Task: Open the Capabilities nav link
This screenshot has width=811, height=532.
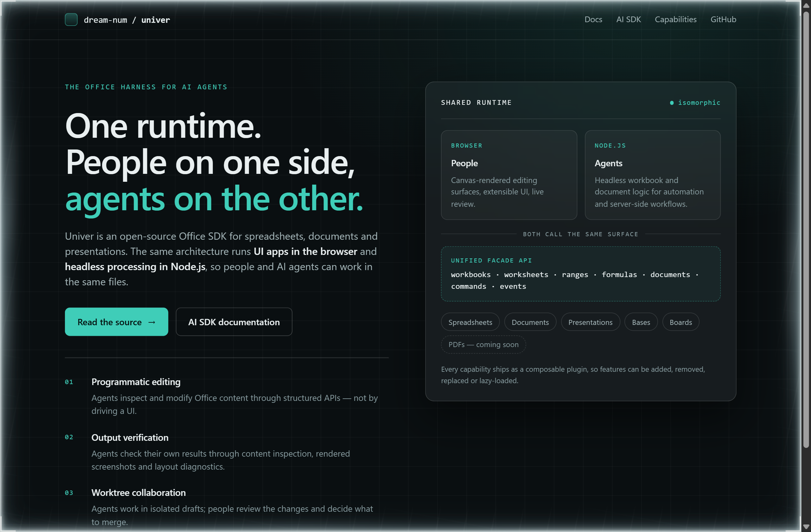Action: [675, 19]
